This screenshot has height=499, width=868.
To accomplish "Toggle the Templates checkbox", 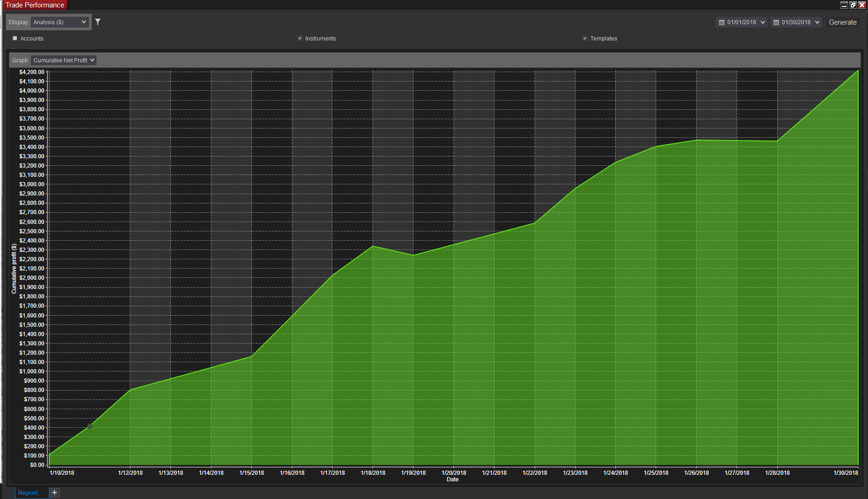I will [x=585, y=38].
